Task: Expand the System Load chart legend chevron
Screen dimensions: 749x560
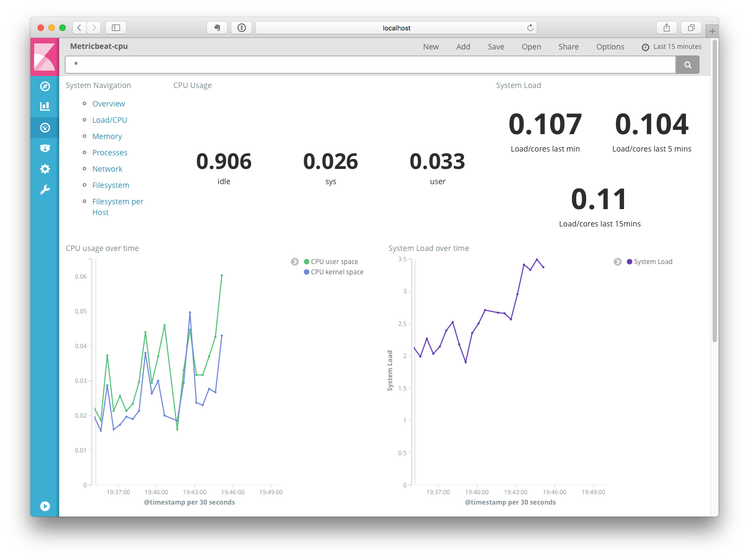Action: [618, 261]
